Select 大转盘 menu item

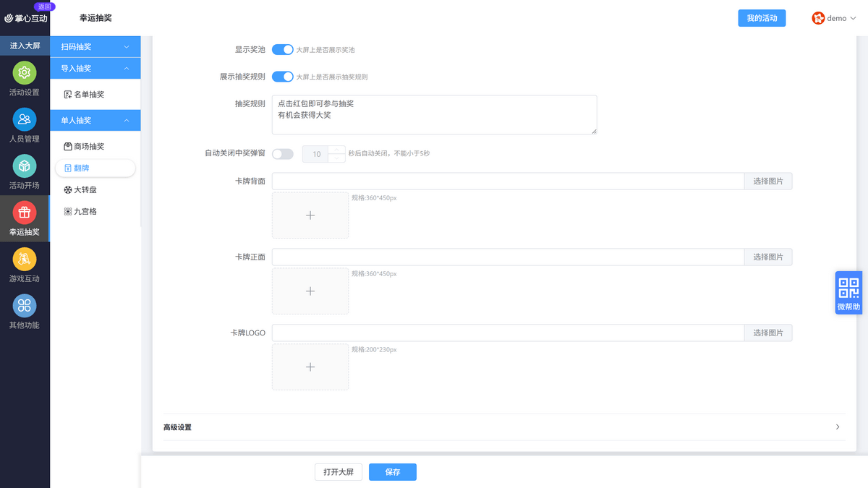95,190
